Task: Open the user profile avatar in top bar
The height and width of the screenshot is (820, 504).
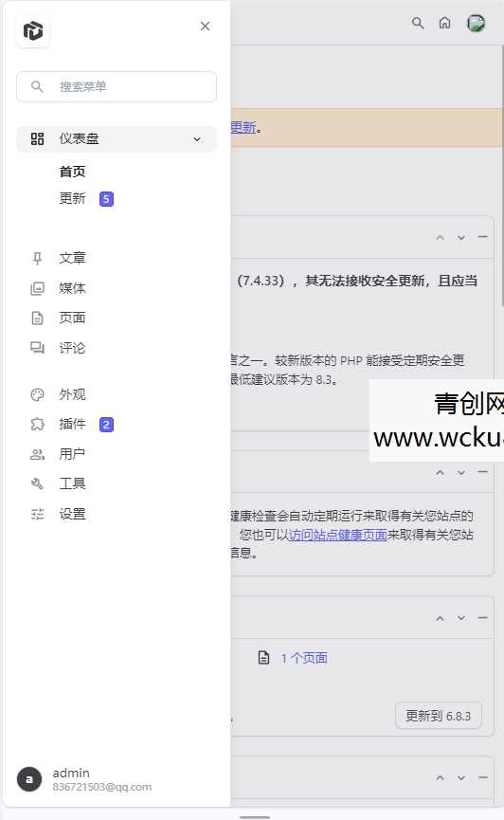Action: (x=476, y=23)
